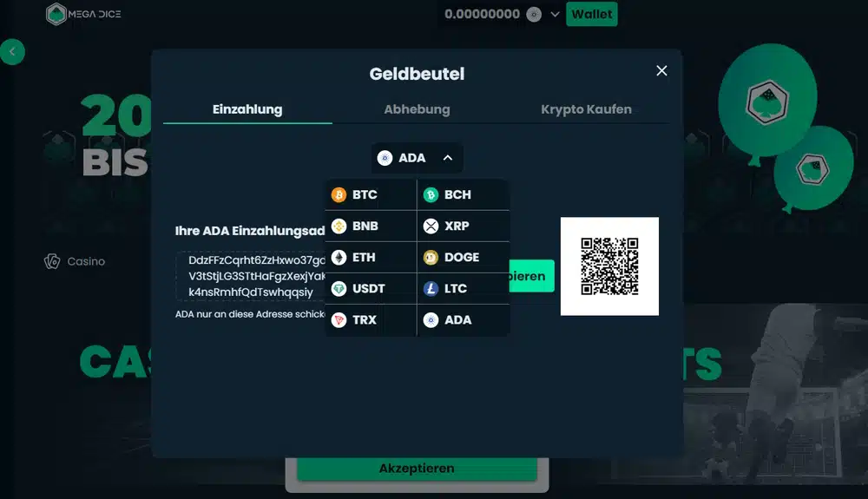This screenshot has width=868, height=499.
Task: Select the Einzahlung tab
Action: click(247, 109)
